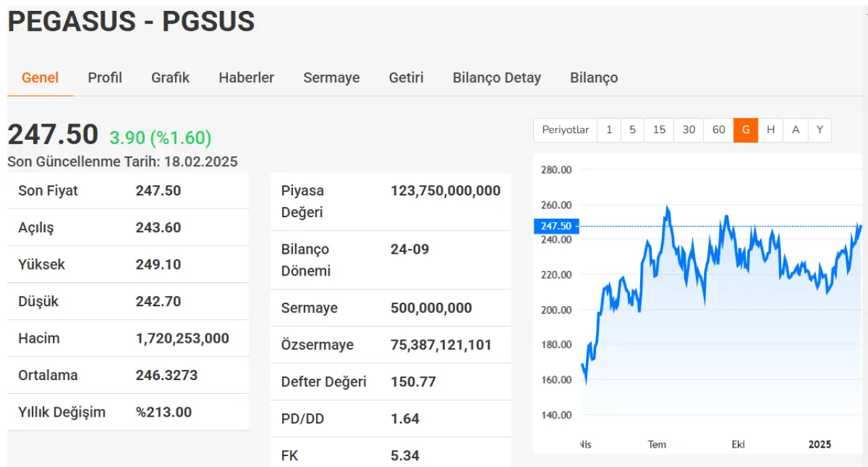Click the PEGASUS - PGSUS heading
868x467 pixels.
(x=131, y=22)
